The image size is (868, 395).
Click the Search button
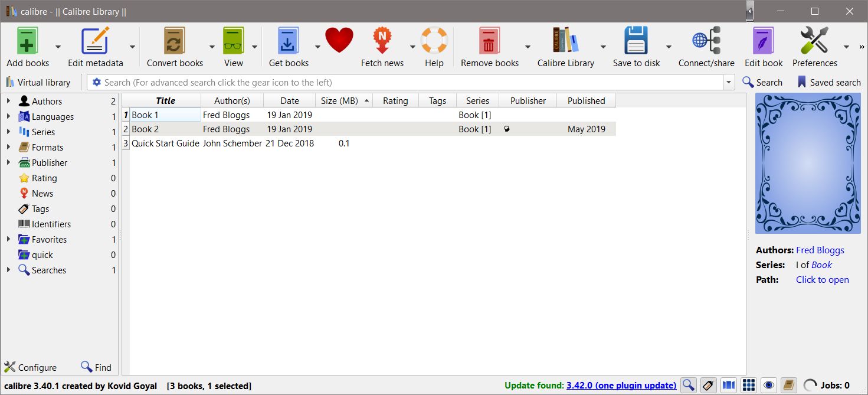point(762,83)
